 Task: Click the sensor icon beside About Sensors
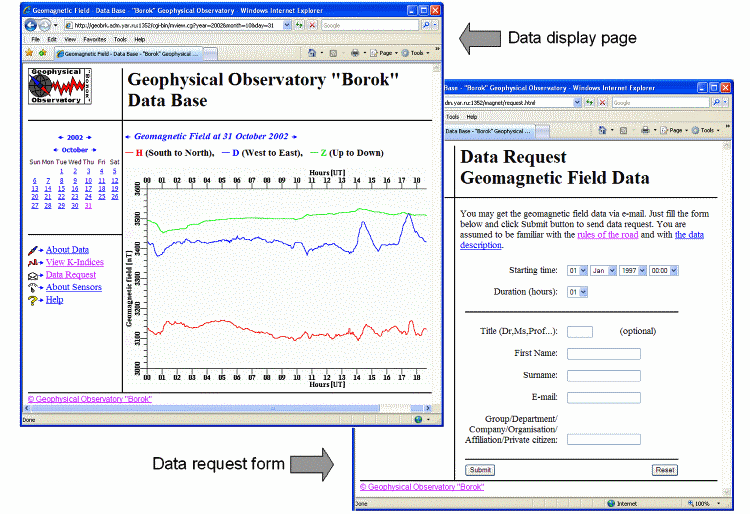33,287
